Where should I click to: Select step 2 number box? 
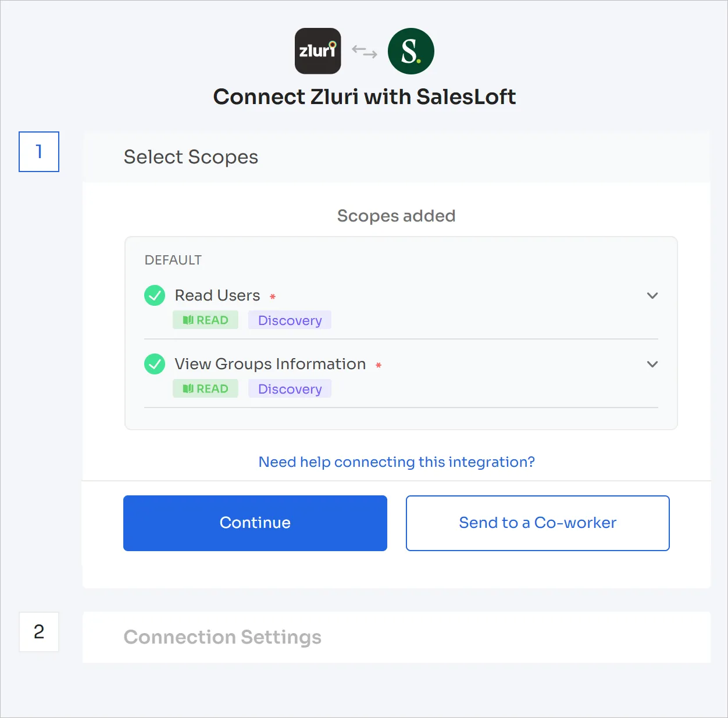39,632
